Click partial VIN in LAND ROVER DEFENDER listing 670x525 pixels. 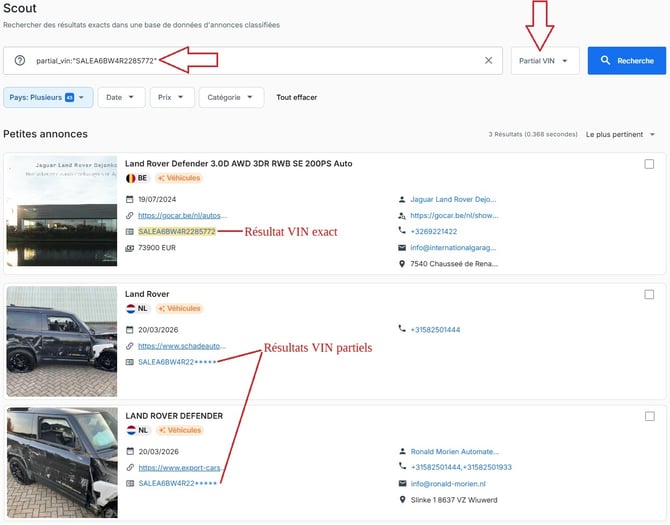click(x=178, y=484)
